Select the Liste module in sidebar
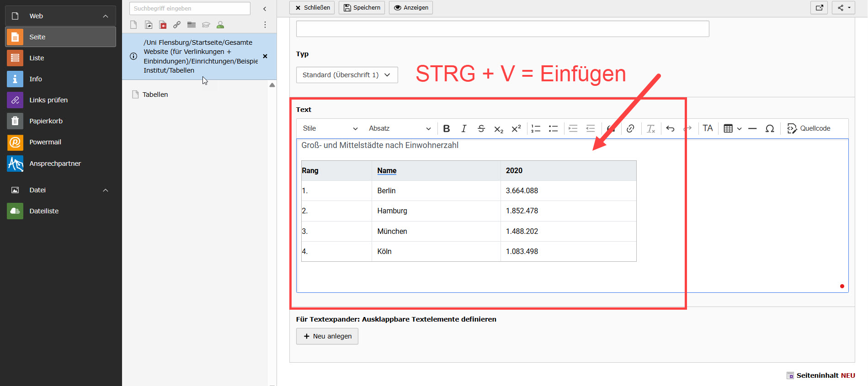This screenshot has height=386, width=868. coord(37,58)
